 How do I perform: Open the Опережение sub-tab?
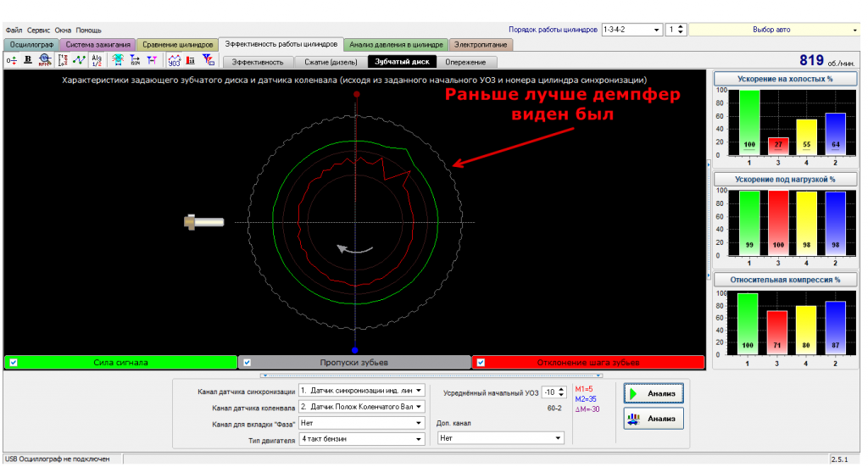pyautogui.click(x=465, y=62)
